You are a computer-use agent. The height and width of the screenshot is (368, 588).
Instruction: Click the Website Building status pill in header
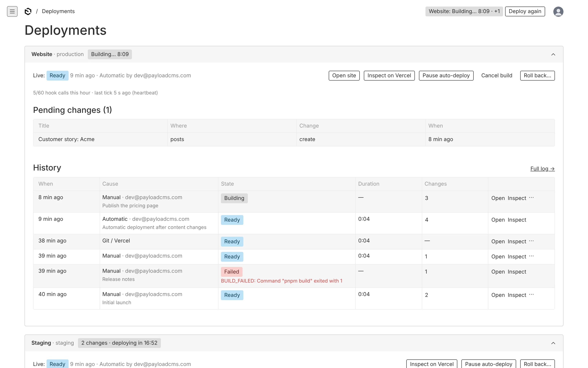[464, 11]
